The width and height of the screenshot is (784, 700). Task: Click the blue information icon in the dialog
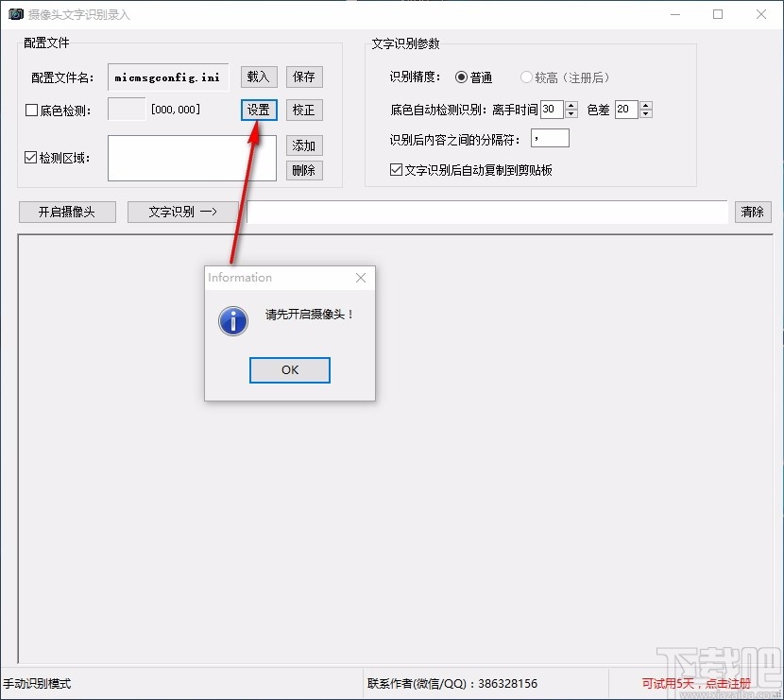tap(232, 321)
